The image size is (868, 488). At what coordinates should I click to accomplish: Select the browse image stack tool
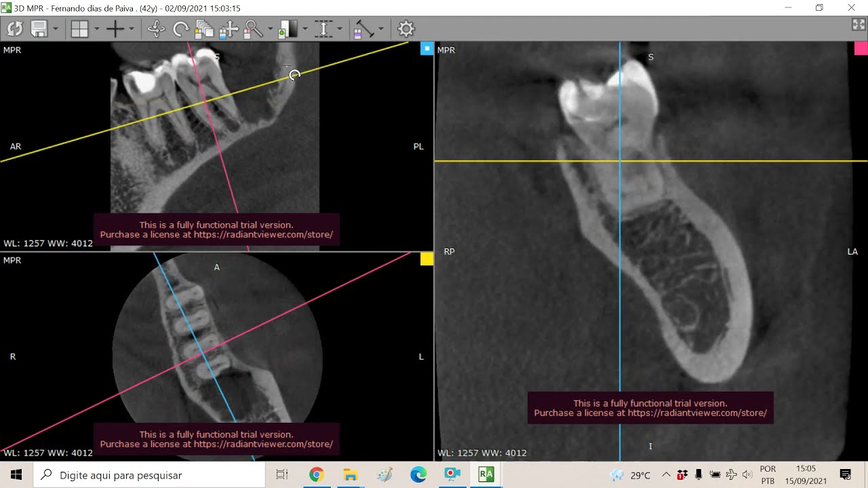[204, 29]
